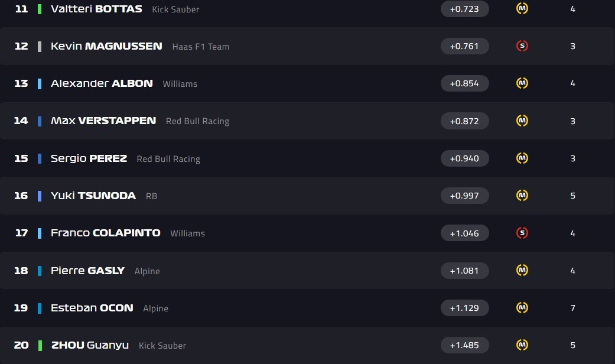Click Esteban Ocon's lap count 7

[x=572, y=308]
